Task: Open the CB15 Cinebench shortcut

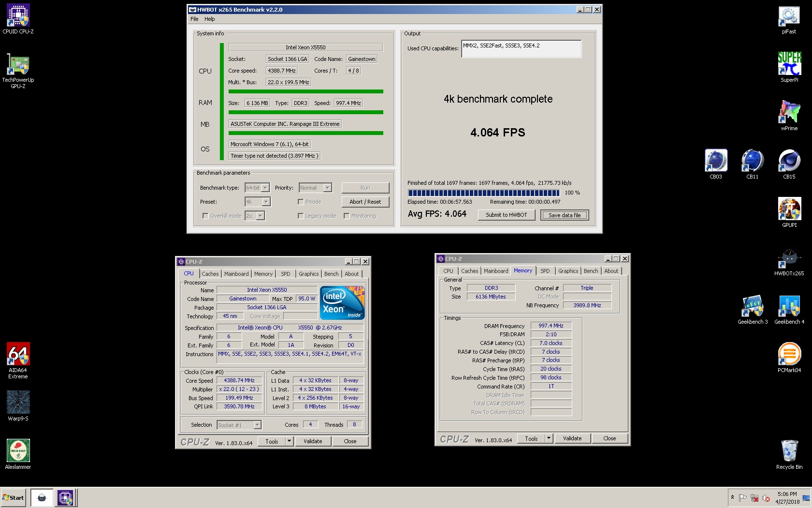Action: click(789, 164)
